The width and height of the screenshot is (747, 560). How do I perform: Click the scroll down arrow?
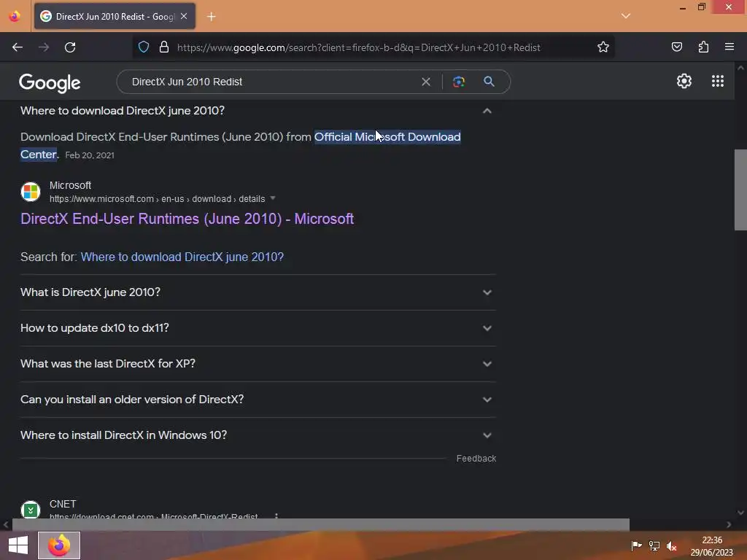click(740, 513)
